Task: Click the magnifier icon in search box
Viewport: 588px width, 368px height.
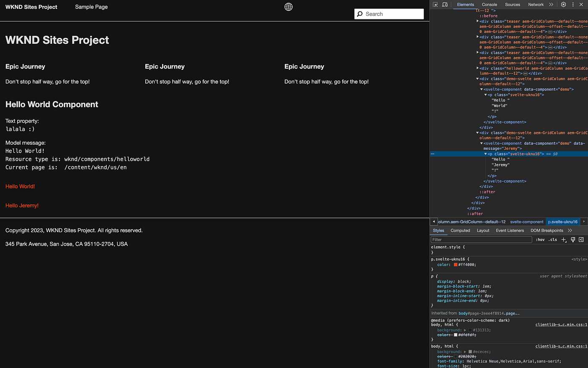Action: point(360,14)
